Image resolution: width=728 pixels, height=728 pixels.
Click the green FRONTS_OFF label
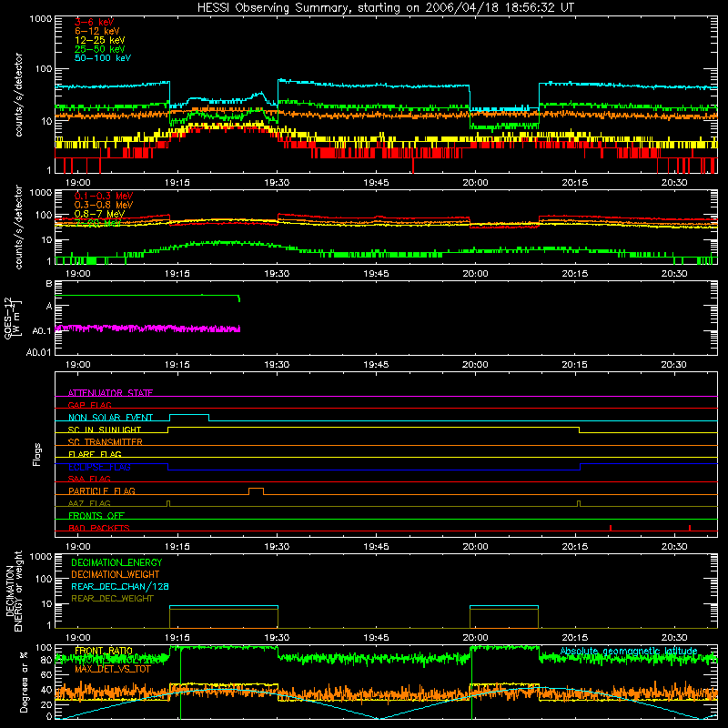pyautogui.click(x=96, y=516)
